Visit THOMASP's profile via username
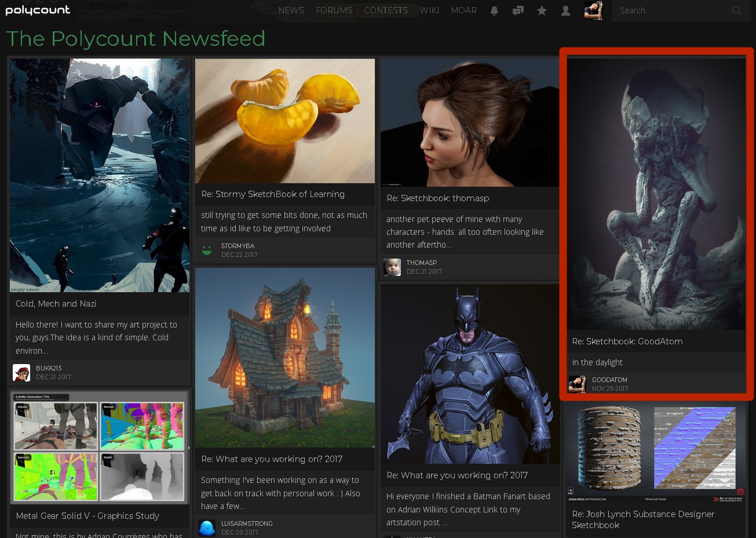The height and width of the screenshot is (538, 756). 422,263
